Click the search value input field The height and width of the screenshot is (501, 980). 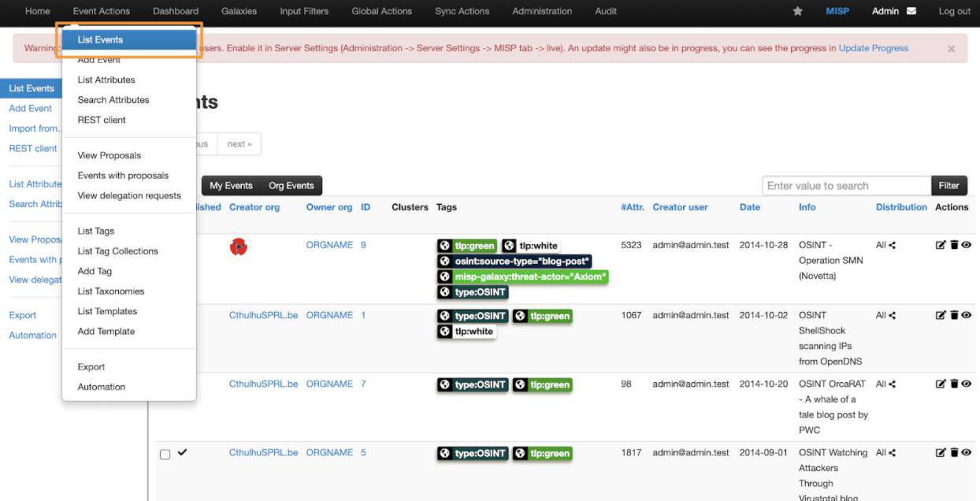[x=846, y=186]
